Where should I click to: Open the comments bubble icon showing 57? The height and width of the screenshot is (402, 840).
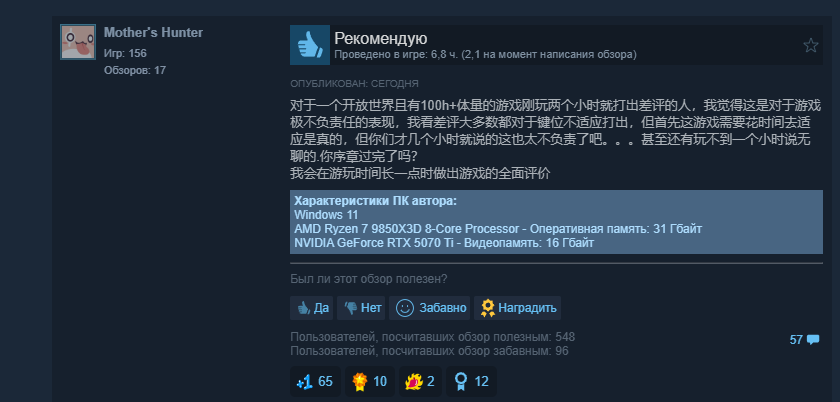click(x=813, y=339)
